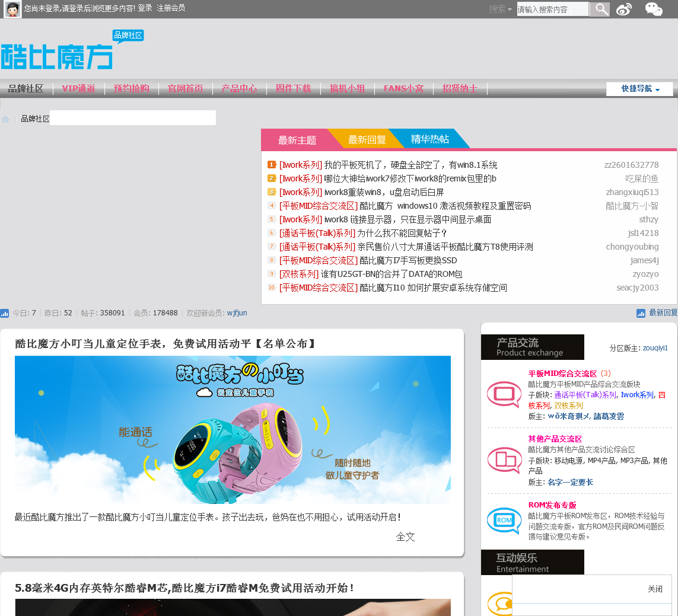Open the WeChat icon in top bar
The image size is (678, 616).
pos(653,9)
